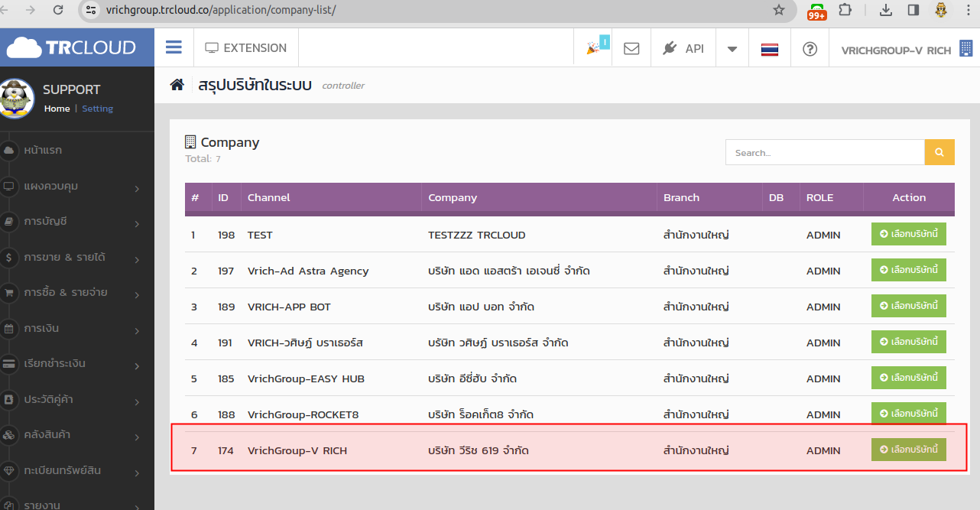
Task: Click บริษัท วีริช 619 จำกัด cell
Action: (479, 450)
